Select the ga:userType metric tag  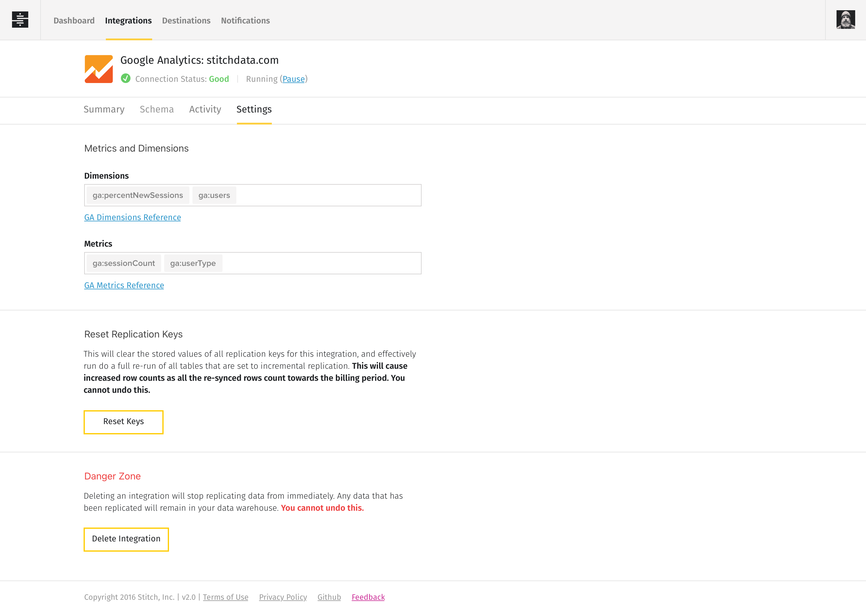tap(193, 263)
